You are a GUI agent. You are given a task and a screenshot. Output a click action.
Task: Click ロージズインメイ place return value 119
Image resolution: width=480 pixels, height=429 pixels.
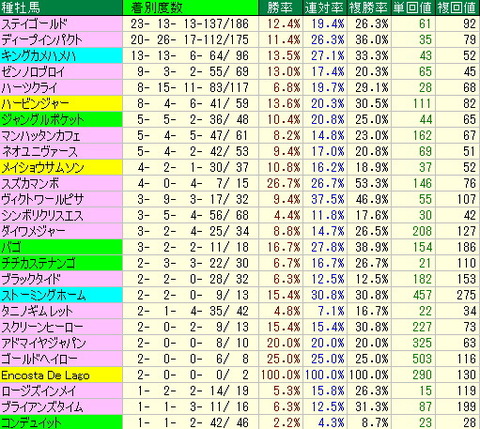tap(466, 392)
